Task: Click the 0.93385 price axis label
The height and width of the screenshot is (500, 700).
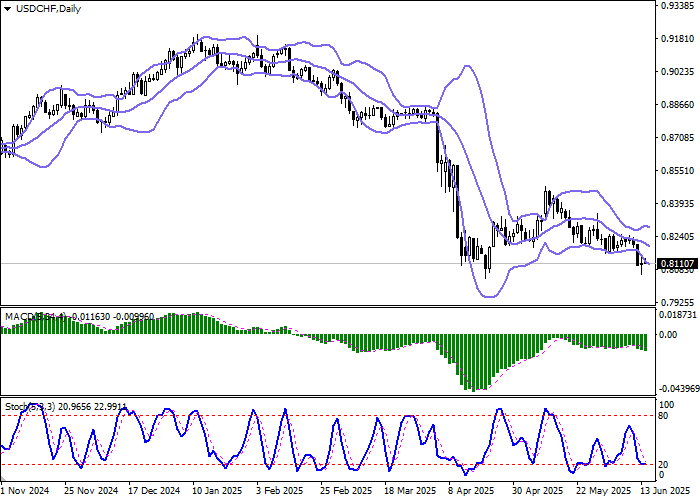Action: [x=677, y=5]
